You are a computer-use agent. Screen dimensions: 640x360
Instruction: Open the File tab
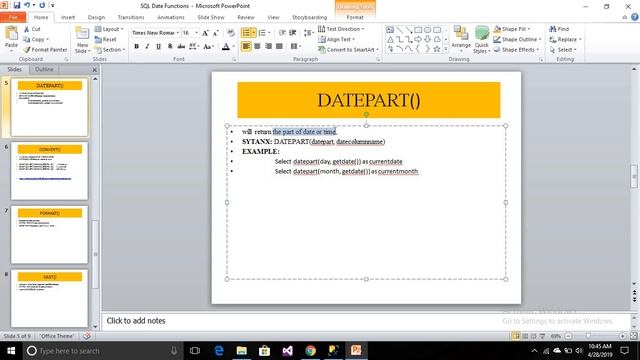13,17
